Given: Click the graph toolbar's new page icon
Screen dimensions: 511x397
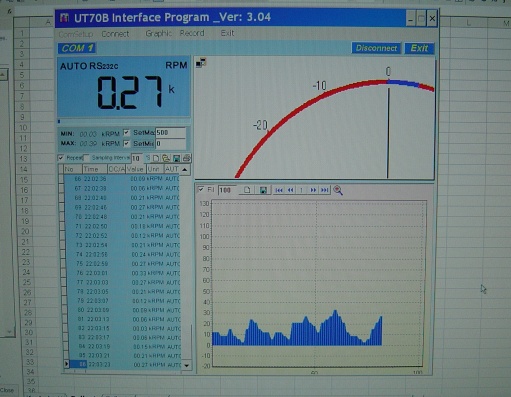Looking at the screenshot, I should coord(247,190).
